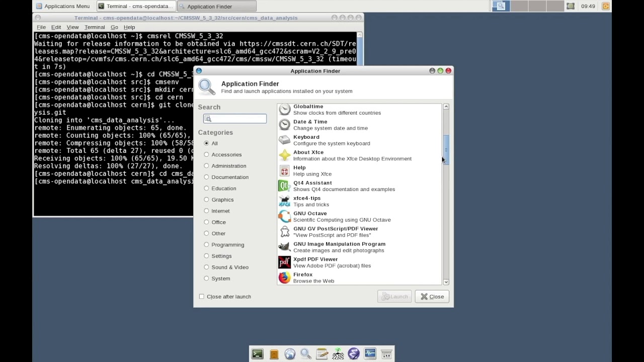Select the Administration category
644x362 pixels.
coord(225,166)
